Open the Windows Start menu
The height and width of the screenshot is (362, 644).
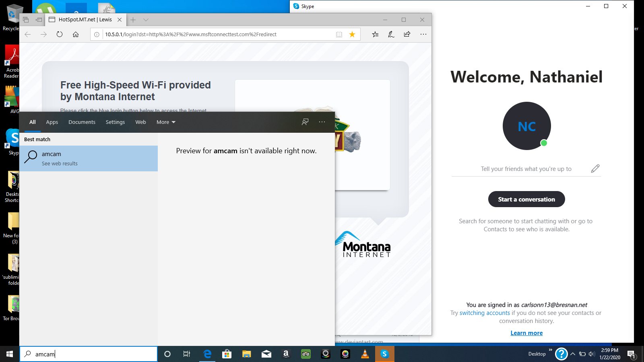pos(10,354)
